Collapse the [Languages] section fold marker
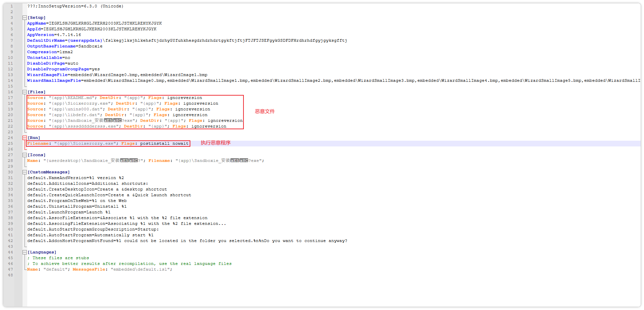This screenshot has width=644, height=310. tap(25, 252)
